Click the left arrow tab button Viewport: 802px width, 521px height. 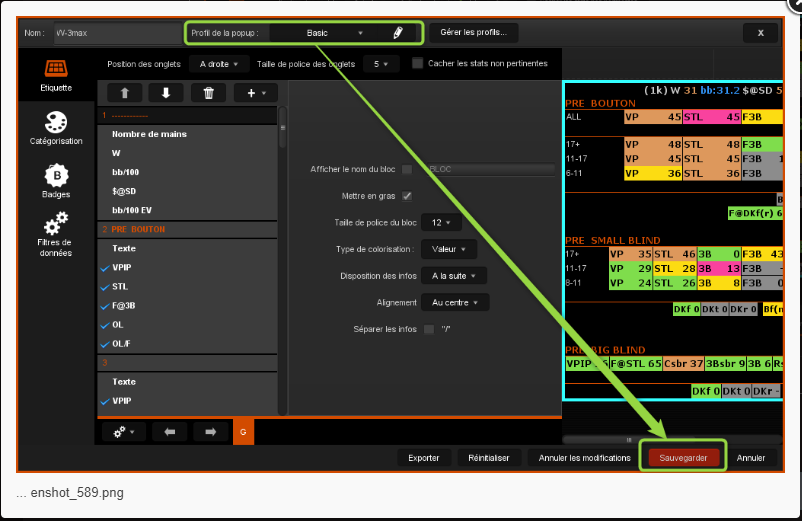click(x=169, y=432)
